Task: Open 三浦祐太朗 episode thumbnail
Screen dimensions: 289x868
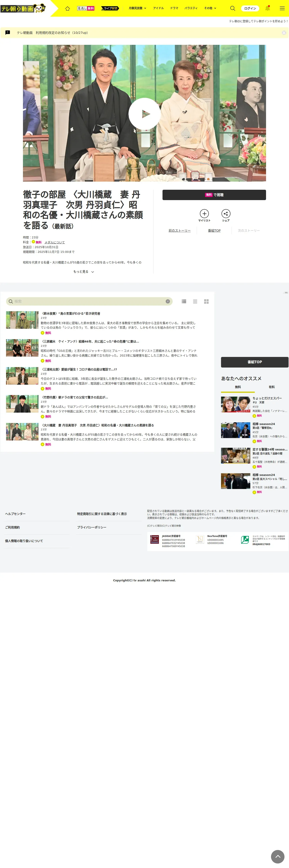Action: point(22,376)
